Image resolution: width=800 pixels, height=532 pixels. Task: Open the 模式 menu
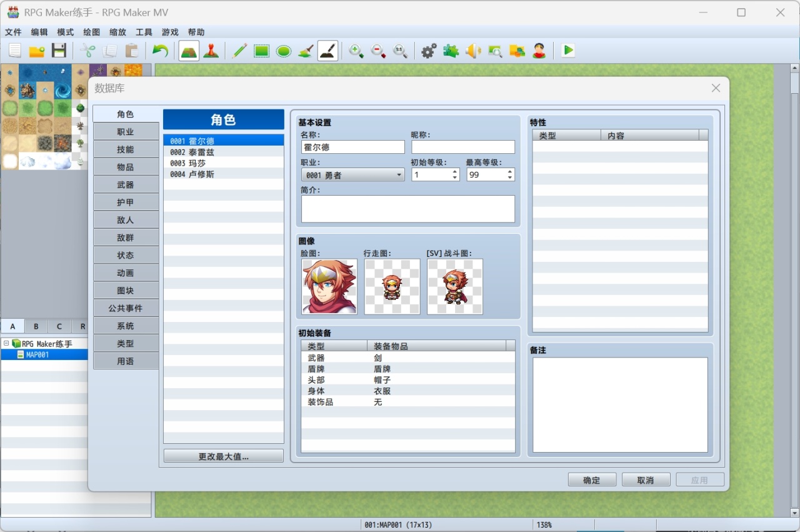click(x=66, y=32)
